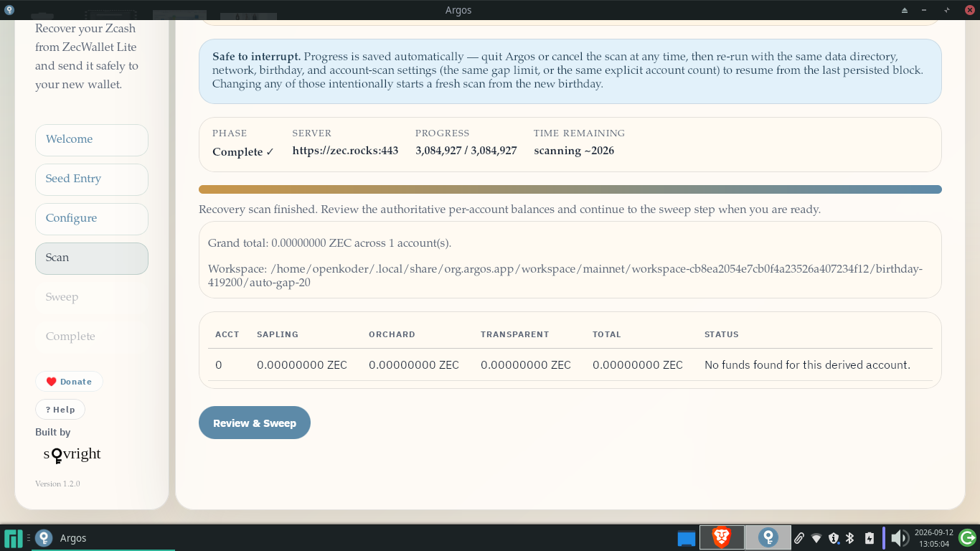Click the progress count 3,084,927 / 3,084,927
The height and width of the screenshot is (551, 980).
466,151
